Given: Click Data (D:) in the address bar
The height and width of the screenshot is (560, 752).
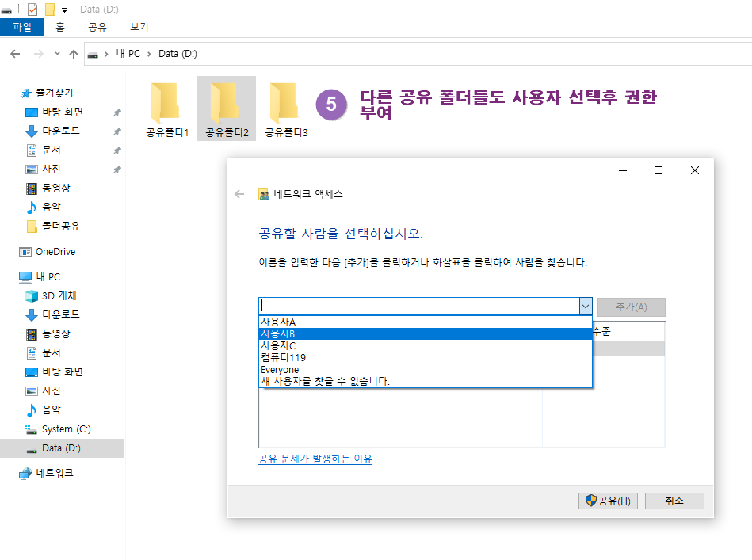Looking at the screenshot, I should 178,54.
